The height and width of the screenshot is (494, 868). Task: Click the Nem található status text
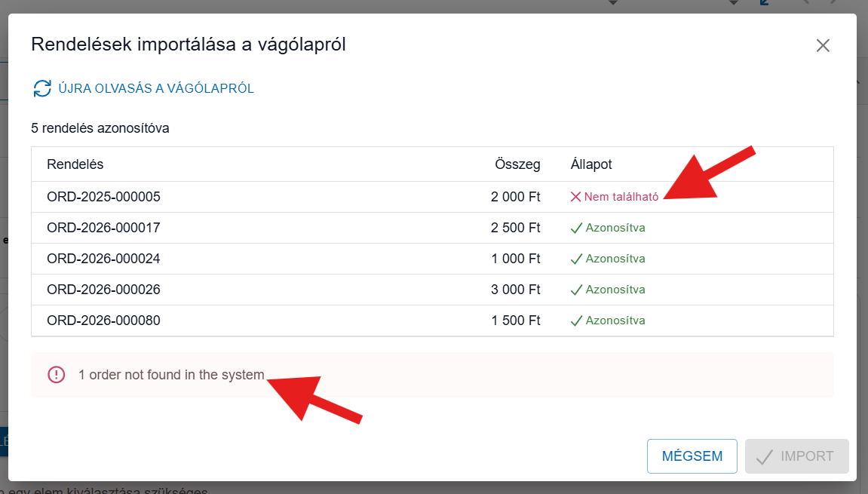621,197
